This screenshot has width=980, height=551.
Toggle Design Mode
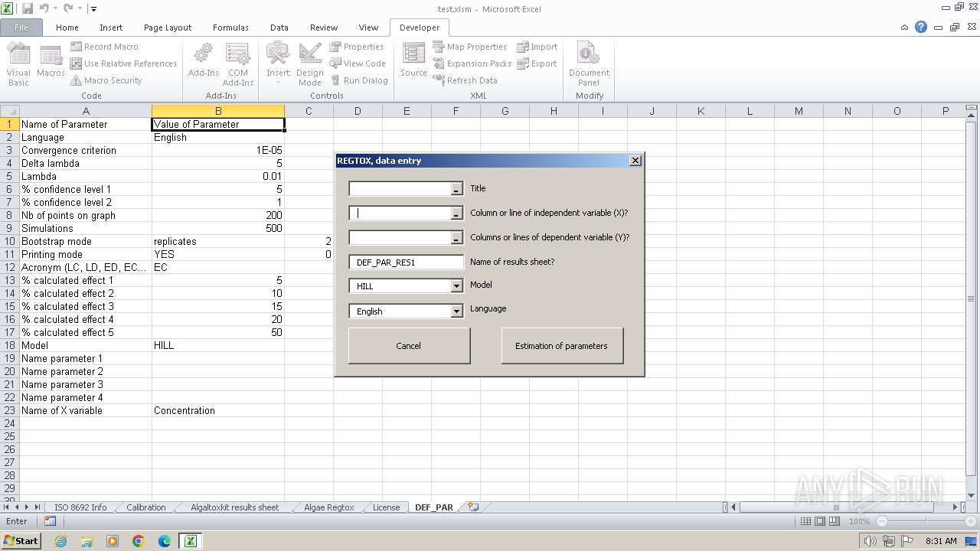tap(310, 64)
